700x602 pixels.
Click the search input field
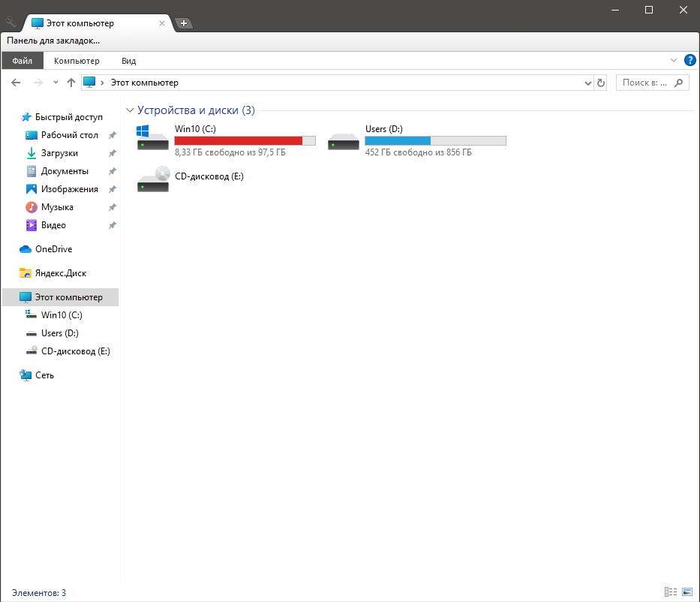click(x=645, y=83)
